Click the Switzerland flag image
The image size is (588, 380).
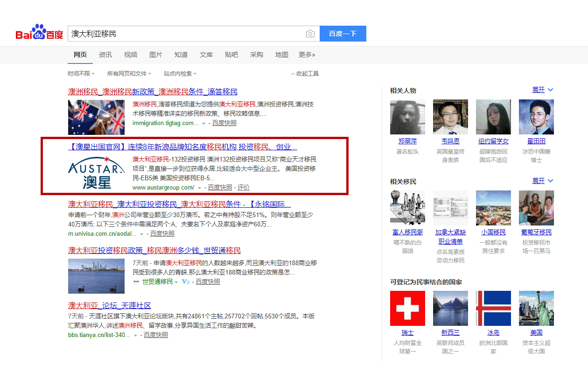coord(407,308)
